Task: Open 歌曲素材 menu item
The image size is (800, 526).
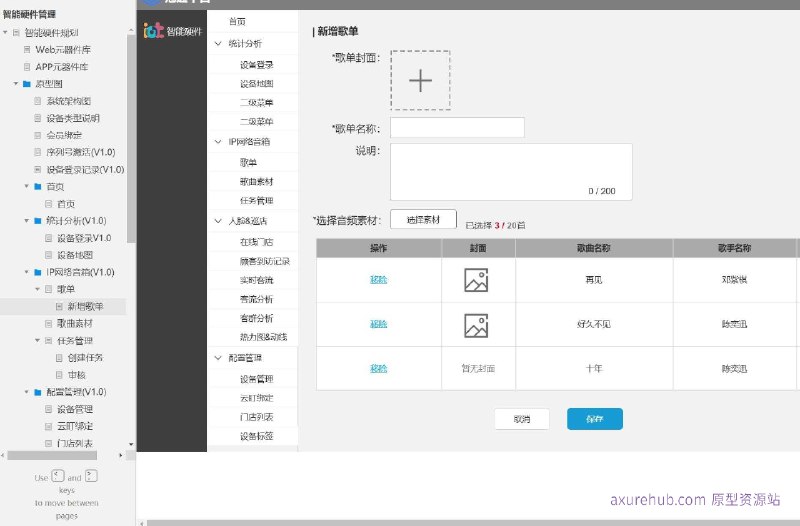Action: [x=257, y=181]
